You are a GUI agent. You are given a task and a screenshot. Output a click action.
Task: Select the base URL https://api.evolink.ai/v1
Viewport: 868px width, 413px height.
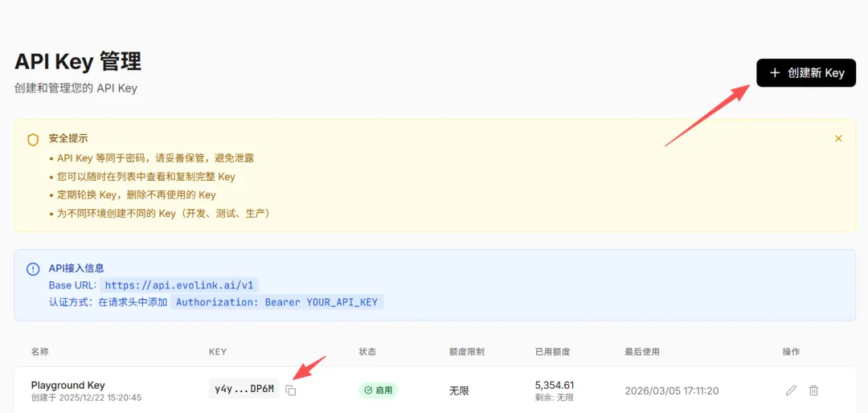click(x=178, y=285)
